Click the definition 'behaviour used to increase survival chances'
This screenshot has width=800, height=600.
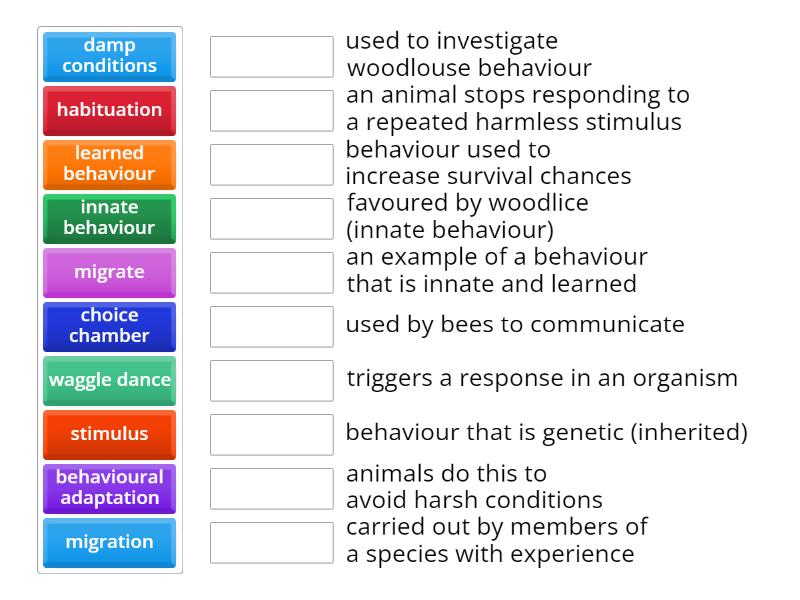click(x=488, y=162)
